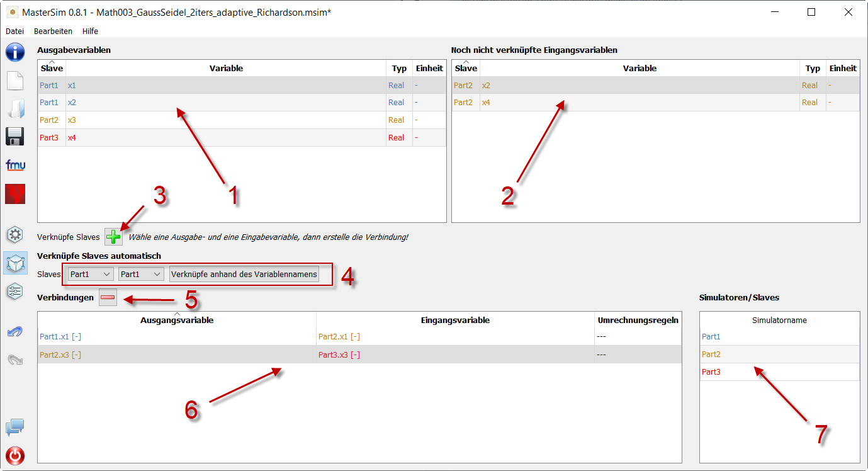Select connection Part2.x3 [-] row
The height and width of the screenshot is (471, 868).
point(359,355)
